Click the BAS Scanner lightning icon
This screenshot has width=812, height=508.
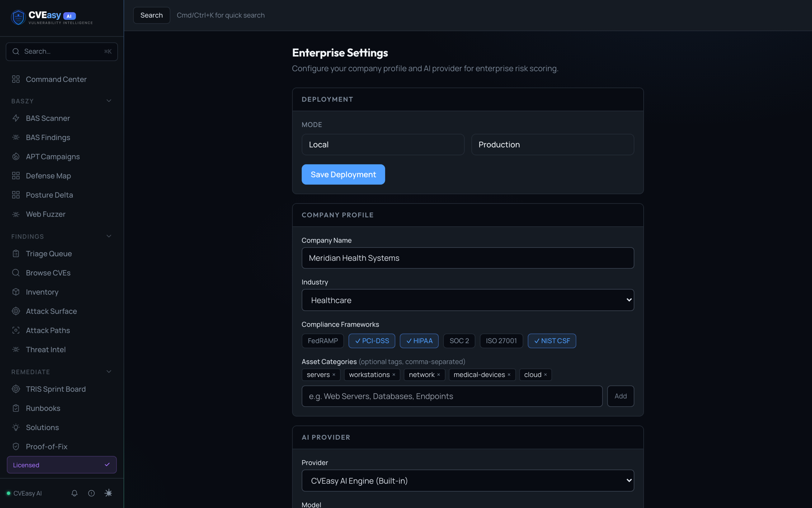[16, 118]
